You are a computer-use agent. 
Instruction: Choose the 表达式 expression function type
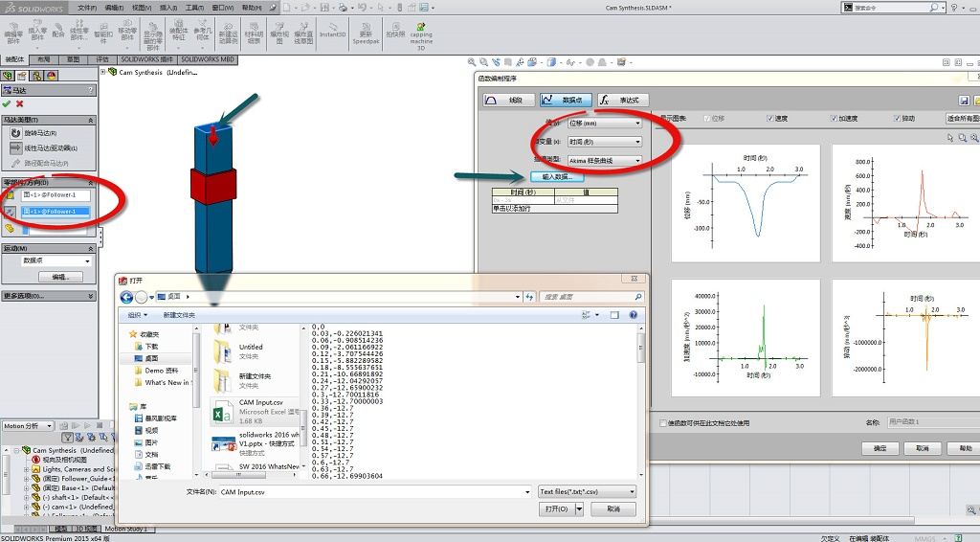[x=622, y=100]
